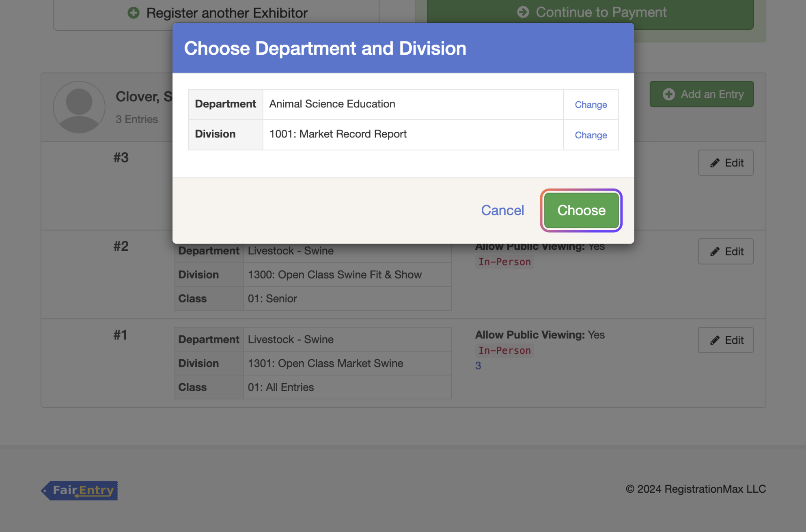The image size is (806, 532).
Task: Click the #2 entry number
Action: (x=121, y=246)
